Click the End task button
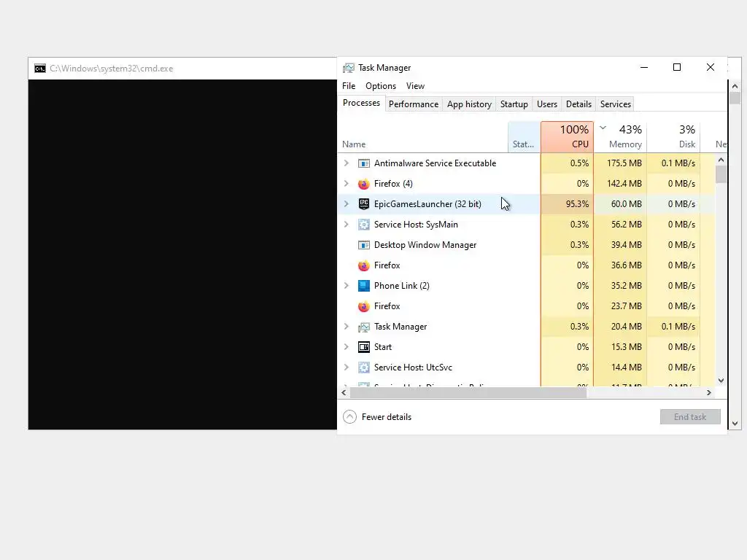Image resolution: width=747 pixels, height=560 pixels. pyautogui.click(x=690, y=416)
